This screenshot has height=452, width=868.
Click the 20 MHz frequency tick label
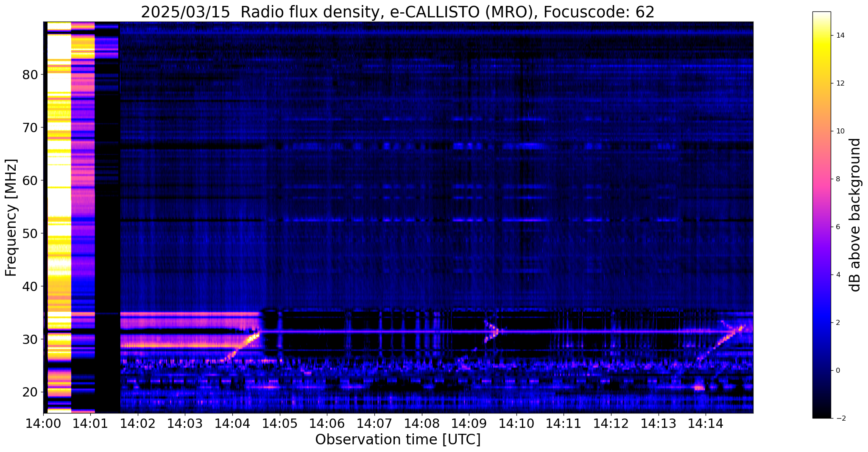click(x=30, y=392)
